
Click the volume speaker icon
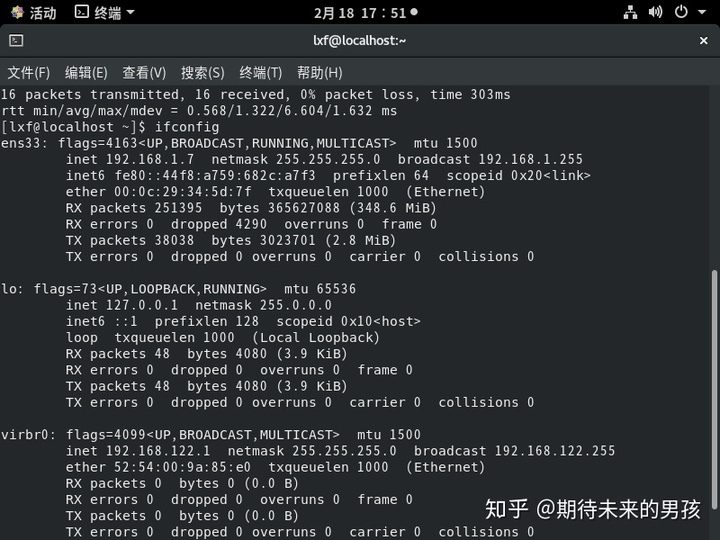pos(655,12)
